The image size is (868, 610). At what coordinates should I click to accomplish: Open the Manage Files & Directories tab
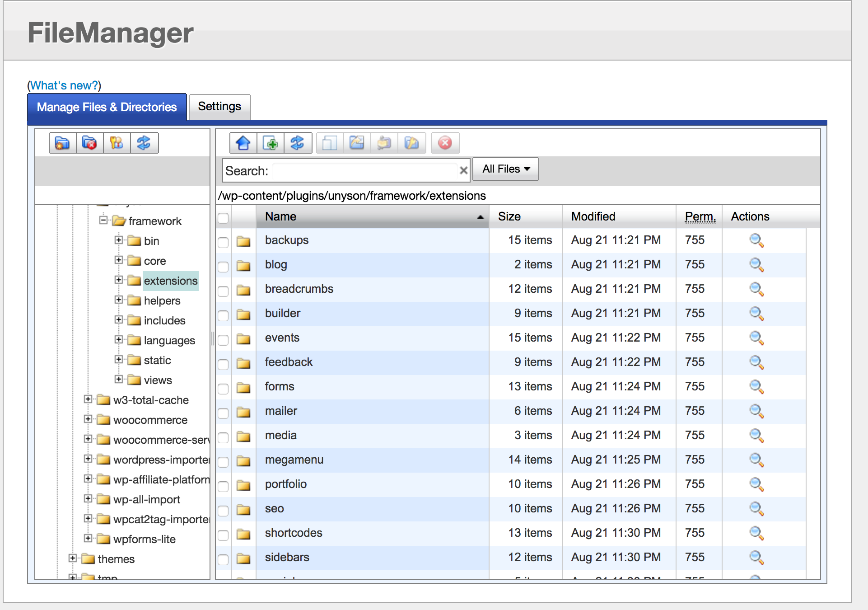[107, 107]
